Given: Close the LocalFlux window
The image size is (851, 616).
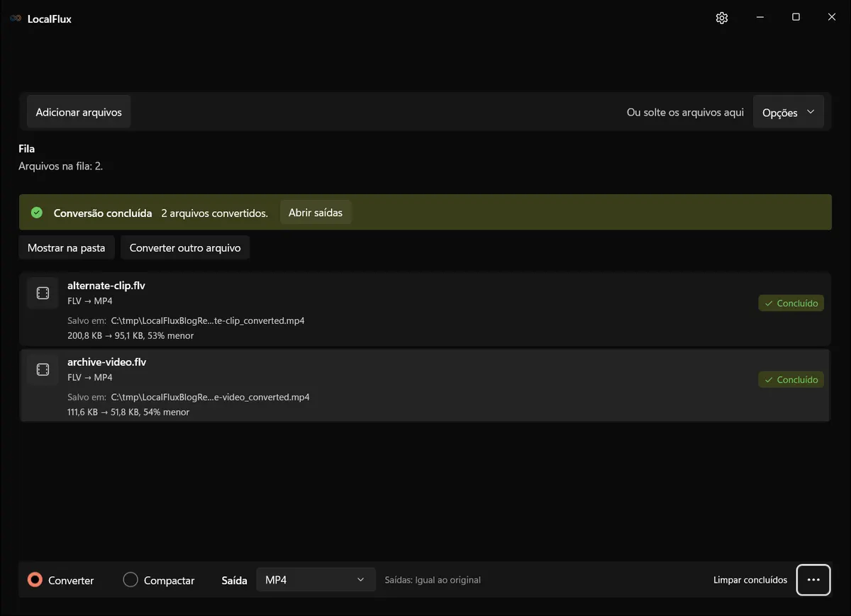Looking at the screenshot, I should coord(832,18).
